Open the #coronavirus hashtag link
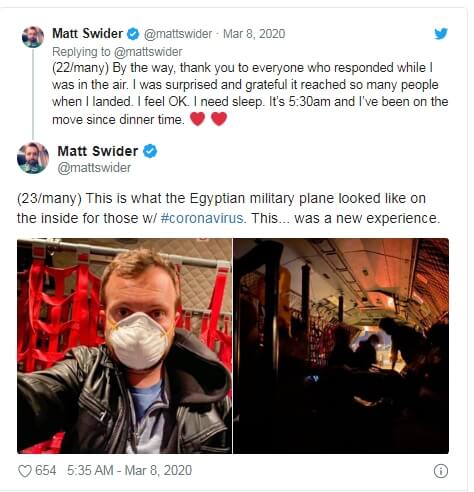Image resolution: width=474 pixels, height=492 pixels. pos(202,218)
